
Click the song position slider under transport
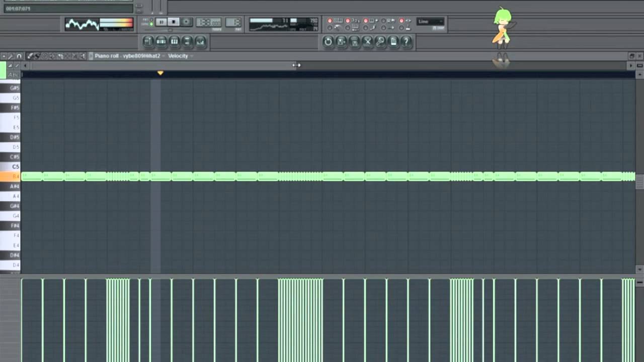[x=170, y=30]
